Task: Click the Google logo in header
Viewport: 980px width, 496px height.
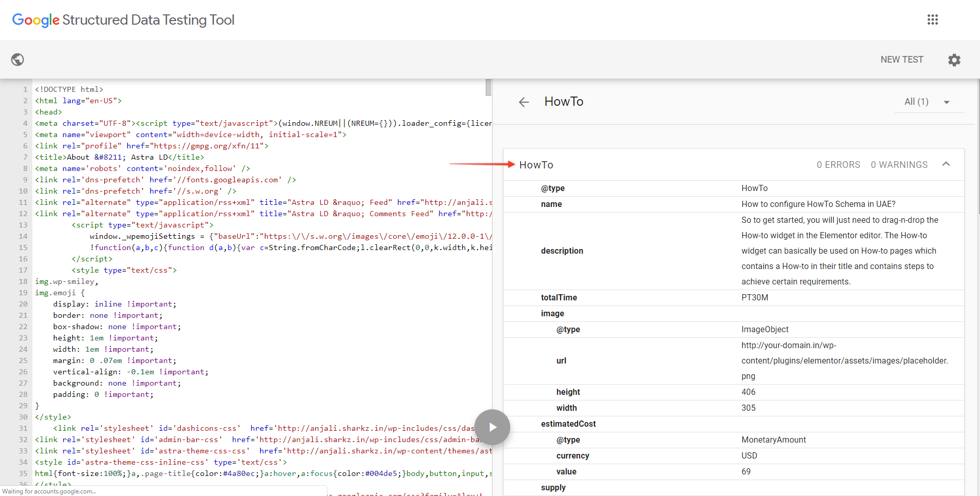Action: click(35, 20)
